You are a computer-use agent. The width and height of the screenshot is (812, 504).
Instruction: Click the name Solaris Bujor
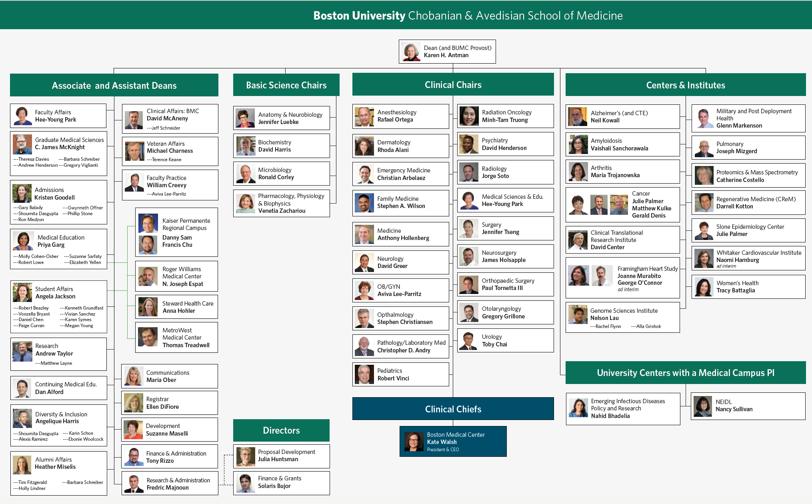click(x=274, y=486)
